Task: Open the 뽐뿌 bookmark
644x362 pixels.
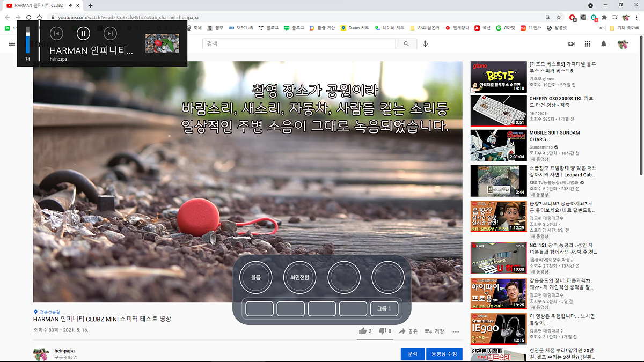Action: point(215,27)
